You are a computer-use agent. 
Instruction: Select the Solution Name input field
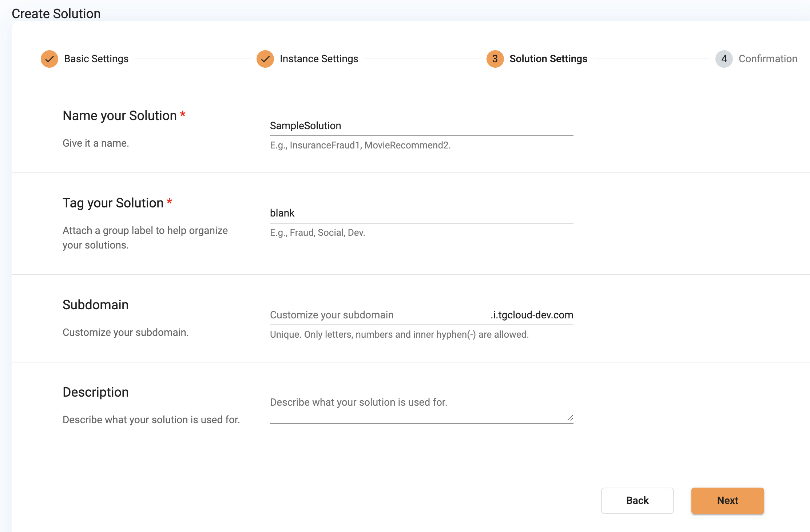pos(422,125)
